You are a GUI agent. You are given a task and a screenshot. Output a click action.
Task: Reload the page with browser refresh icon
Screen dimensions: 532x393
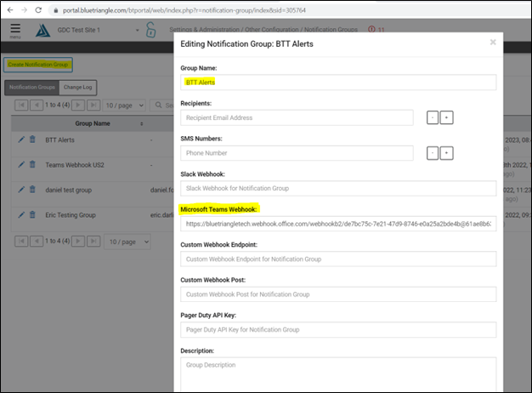tap(39, 9)
